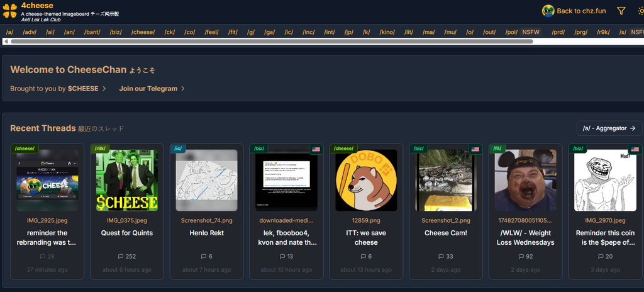Viewport: 644px width, 292px height.
Task: Open the /cheese/ board in navigation bar
Action: point(143,32)
